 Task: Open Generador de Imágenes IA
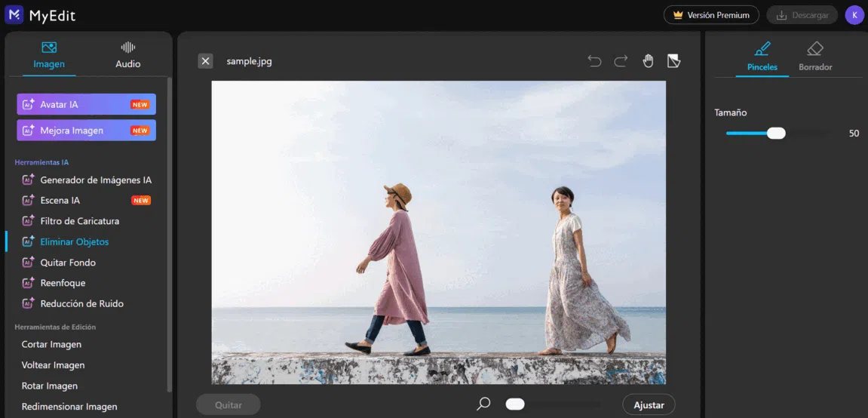96,180
